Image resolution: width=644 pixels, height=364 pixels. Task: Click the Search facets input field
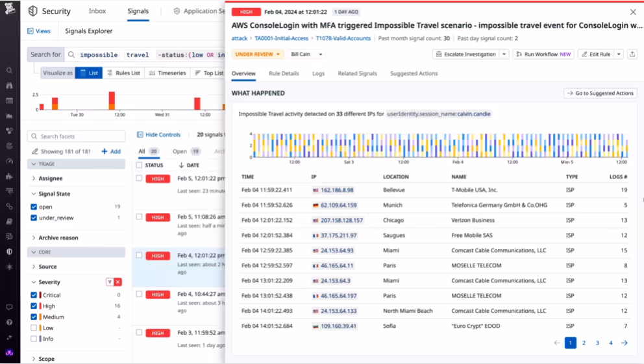77,136
